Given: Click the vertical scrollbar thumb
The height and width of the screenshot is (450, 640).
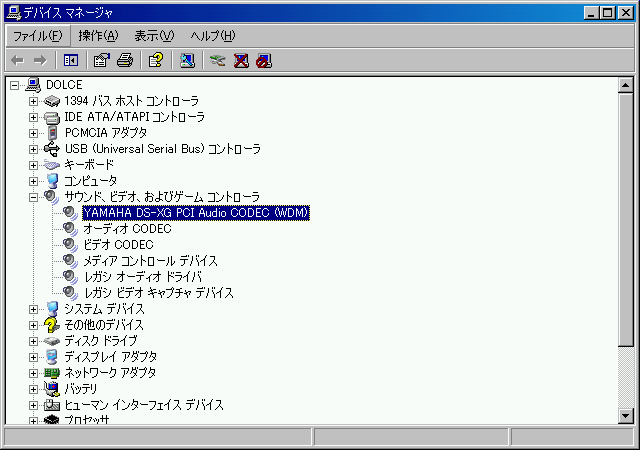Looking at the screenshot, I should 625,220.
